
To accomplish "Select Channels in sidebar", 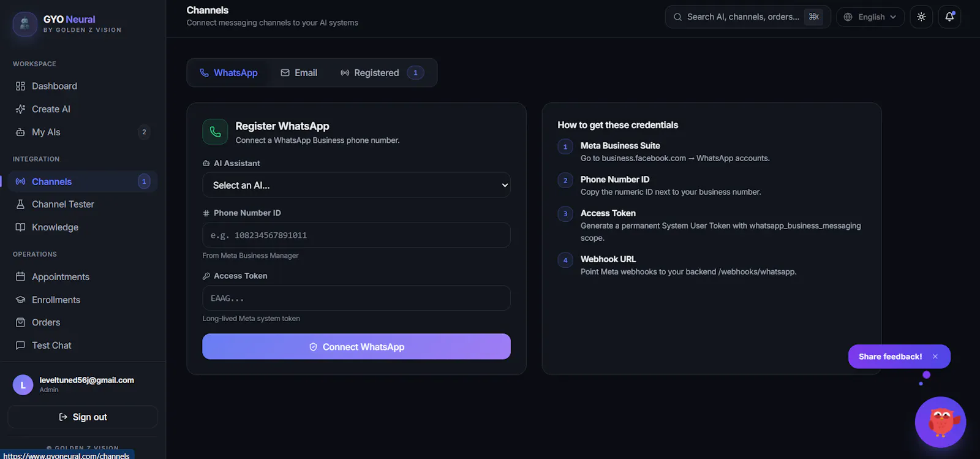I will tap(83, 181).
